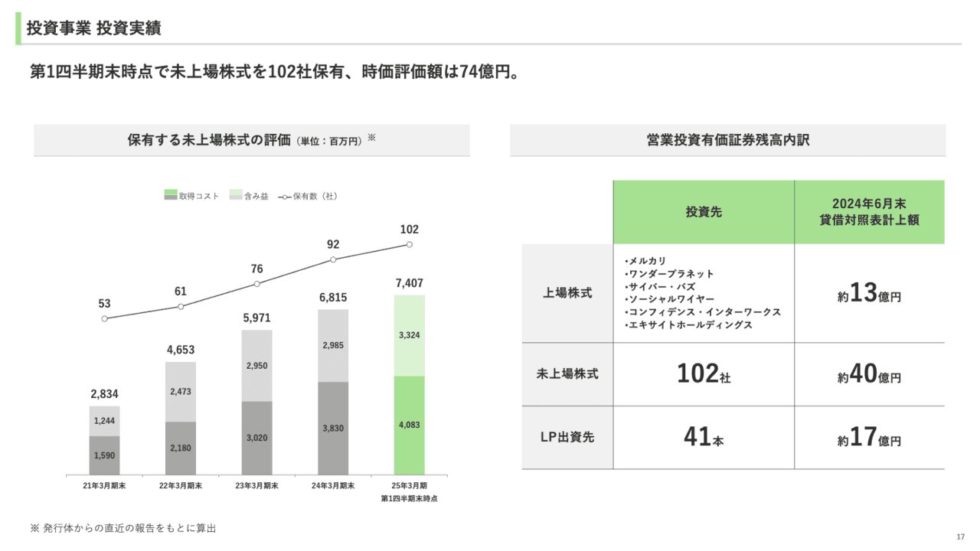Select the line marker labeled 102

coord(409,245)
